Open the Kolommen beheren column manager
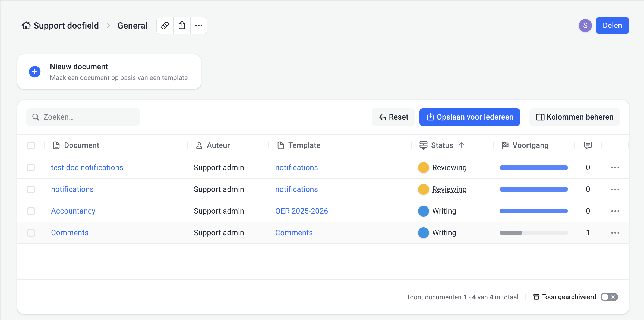644x320 pixels. tap(574, 117)
